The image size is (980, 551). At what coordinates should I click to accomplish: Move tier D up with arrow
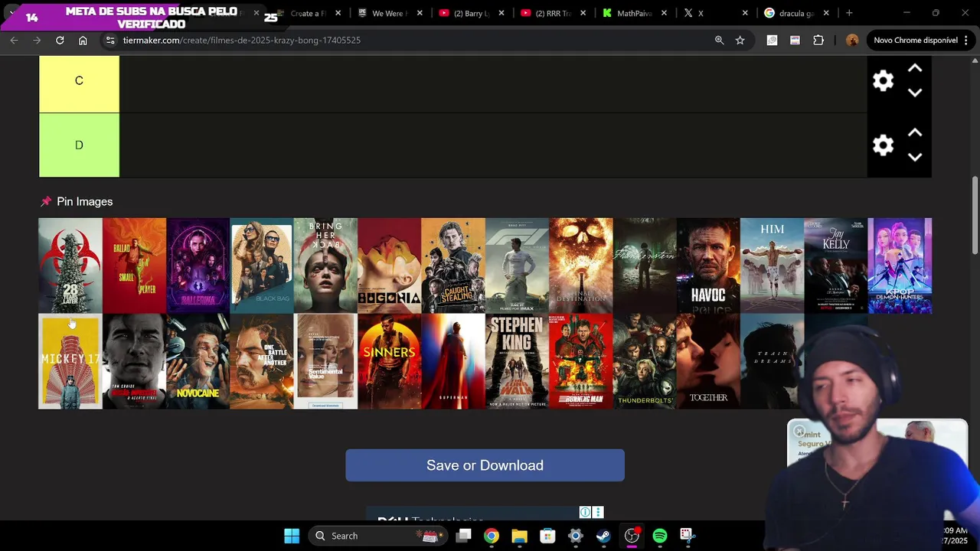pyautogui.click(x=914, y=132)
